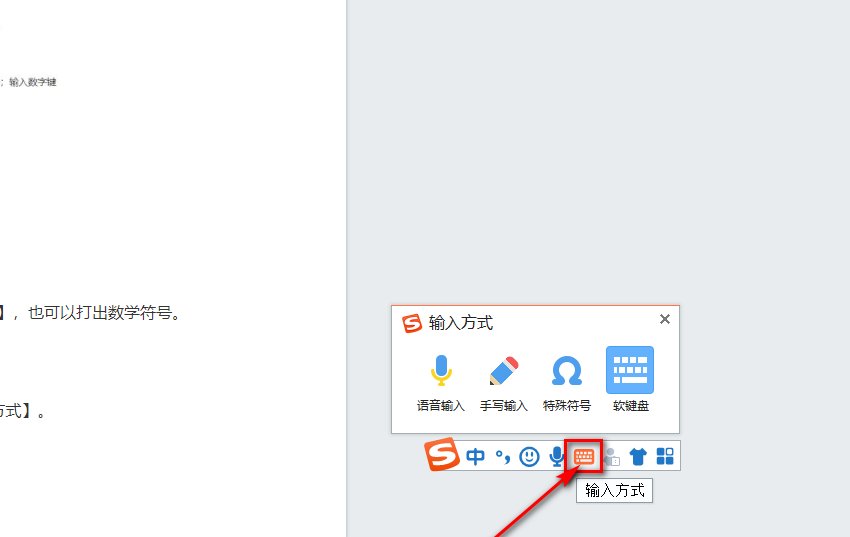Click the 输入方式 popup title text
This screenshot has width=850, height=537.
coord(461,323)
